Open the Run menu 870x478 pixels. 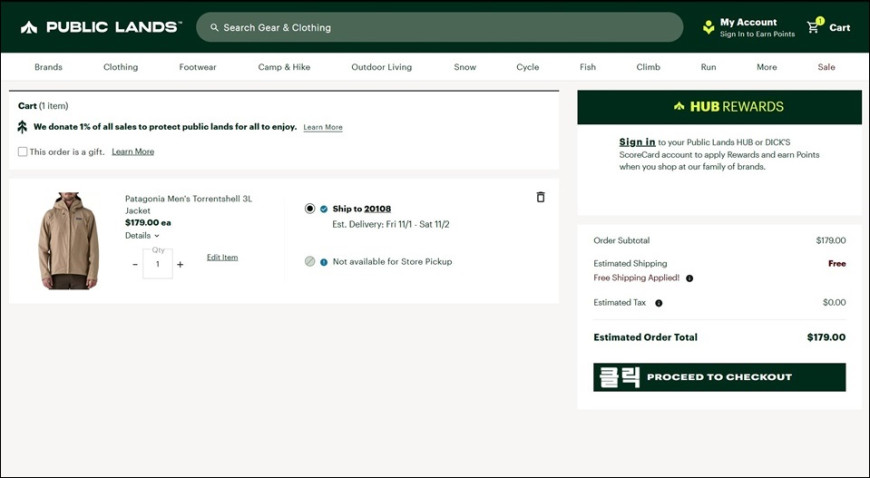click(709, 67)
